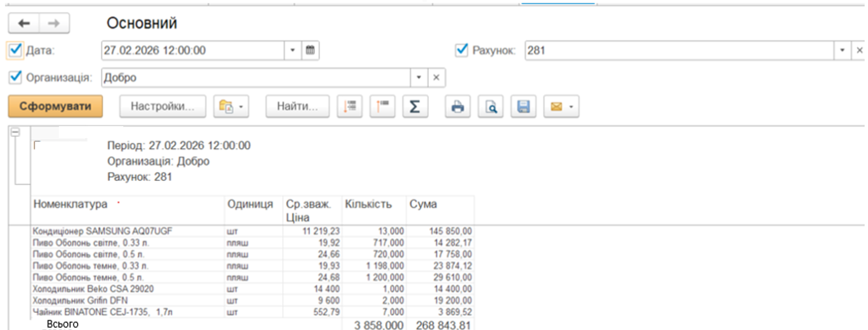Viewport: 868px width, 330px height.
Task: Expand all groups toolbar icon
Action: (350, 106)
